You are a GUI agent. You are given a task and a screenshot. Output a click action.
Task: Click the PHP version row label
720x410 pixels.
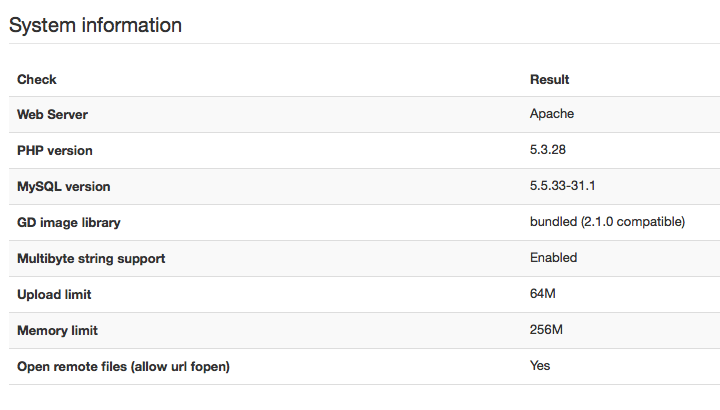pos(55,151)
